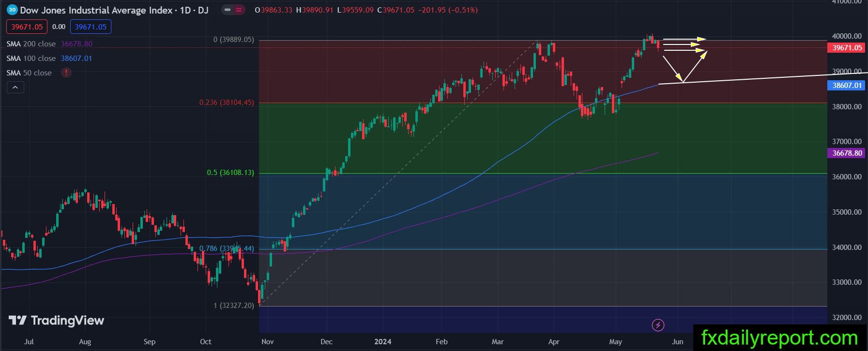Click the Dec label on the time axis
Viewport: 868px width, 351px height.
click(x=327, y=342)
